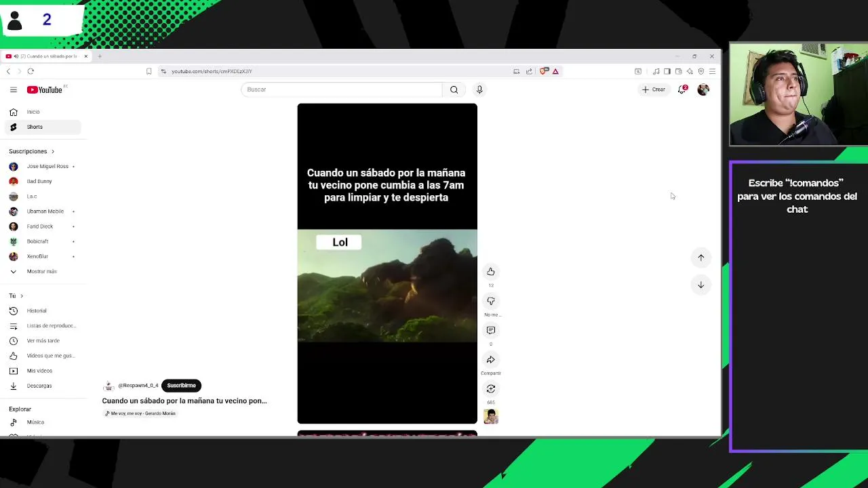
Task: Open Farid Dieck subscription
Action: tap(42, 226)
